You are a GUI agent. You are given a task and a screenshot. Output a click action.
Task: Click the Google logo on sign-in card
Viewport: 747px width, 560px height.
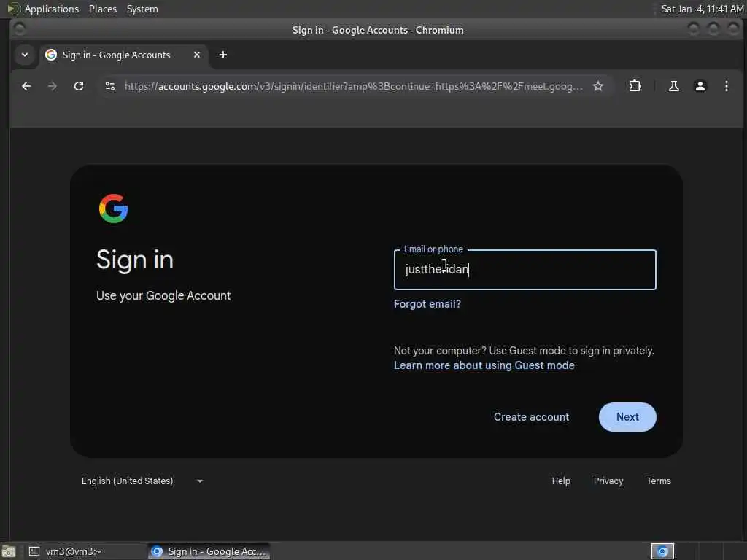coord(113,209)
